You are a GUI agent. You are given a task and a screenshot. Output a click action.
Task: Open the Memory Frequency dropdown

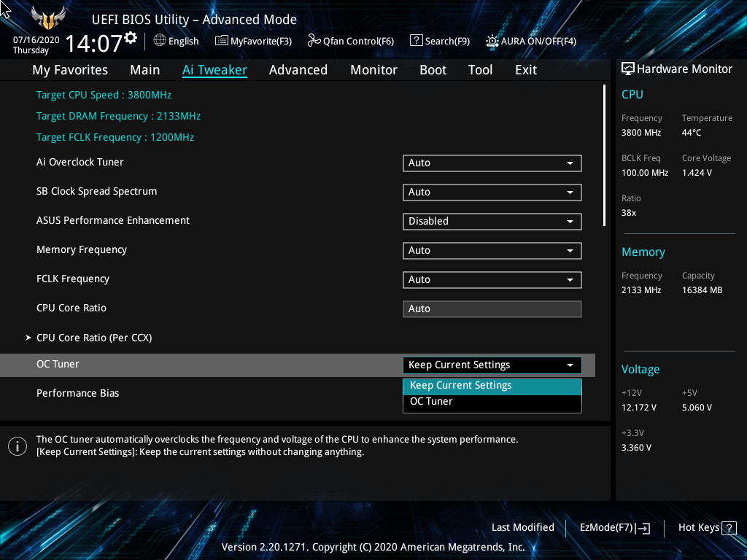tap(492, 251)
